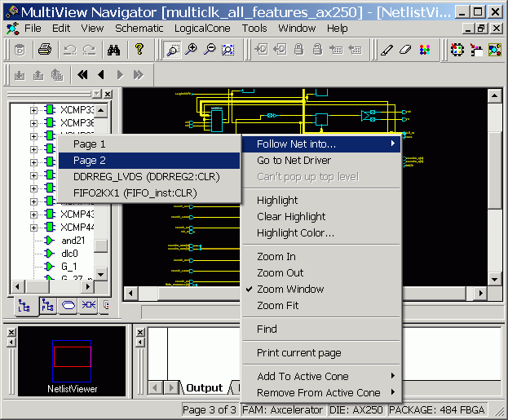Image resolution: width=508 pixels, height=420 pixels.
Task: Click the Zoom In magnifier icon
Action: (x=191, y=50)
